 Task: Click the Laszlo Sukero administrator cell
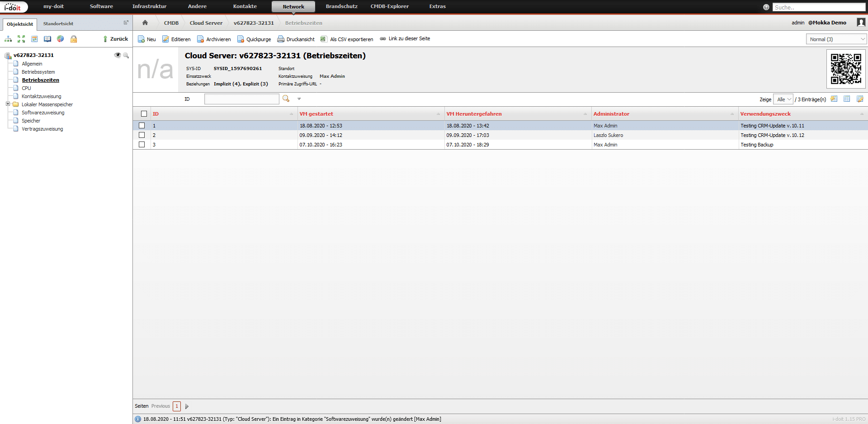(608, 135)
